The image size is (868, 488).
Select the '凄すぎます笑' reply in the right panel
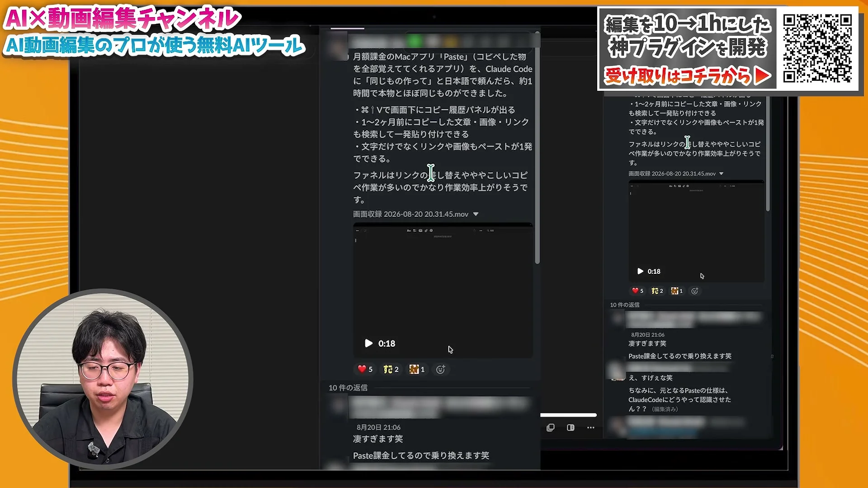[647, 343]
